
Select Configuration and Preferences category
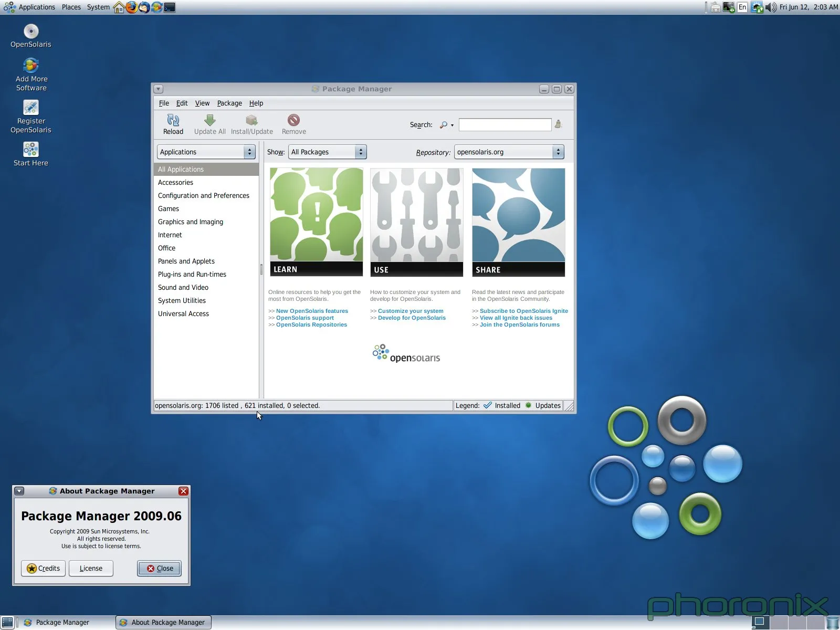[x=206, y=196]
